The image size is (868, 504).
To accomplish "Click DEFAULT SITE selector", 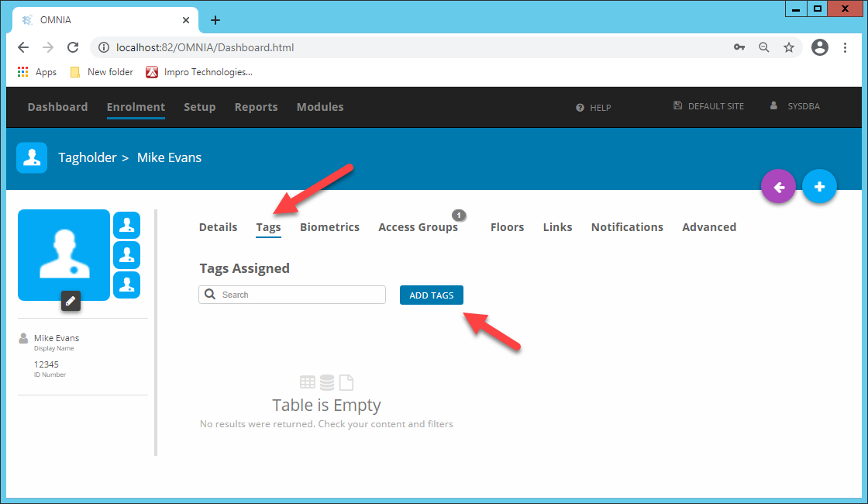I will click(708, 105).
